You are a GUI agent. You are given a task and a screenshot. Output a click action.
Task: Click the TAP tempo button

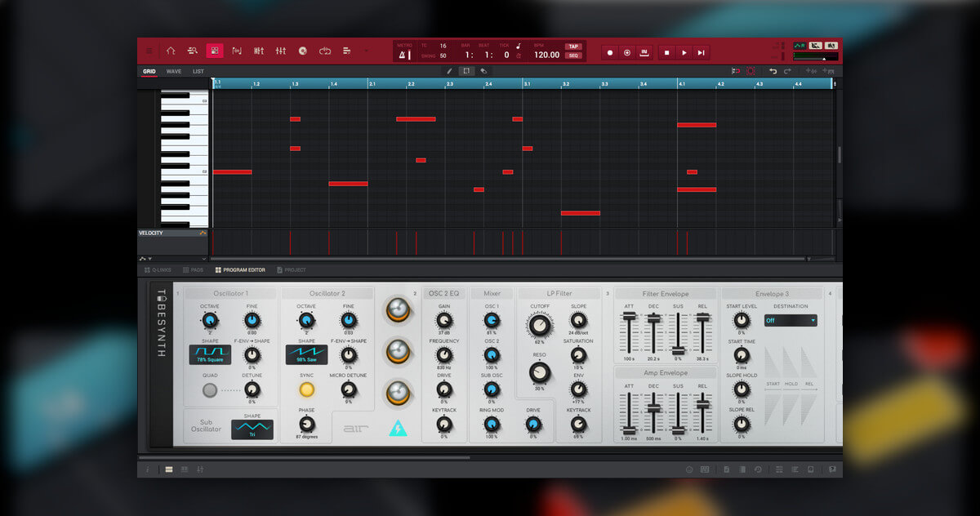tap(573, 47)
